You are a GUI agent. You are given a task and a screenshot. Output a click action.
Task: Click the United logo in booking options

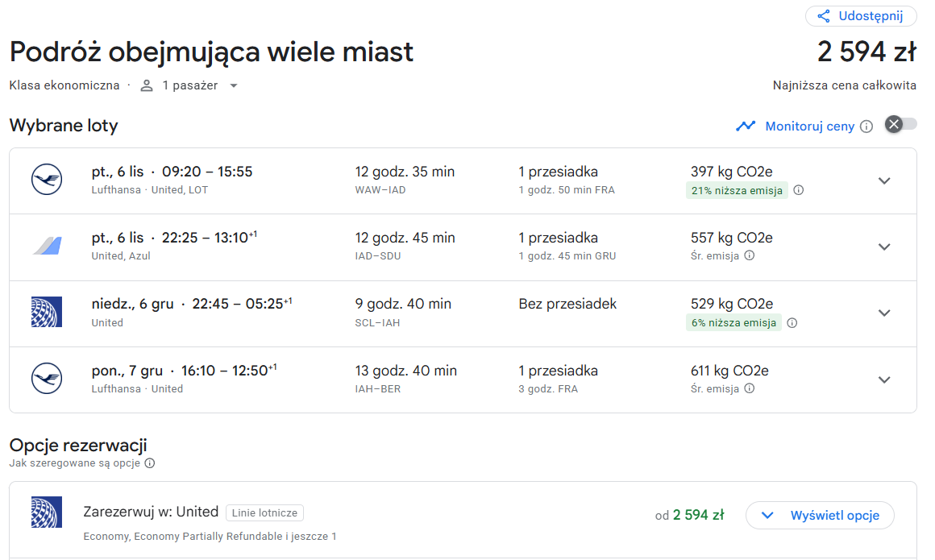pos(47,512)
